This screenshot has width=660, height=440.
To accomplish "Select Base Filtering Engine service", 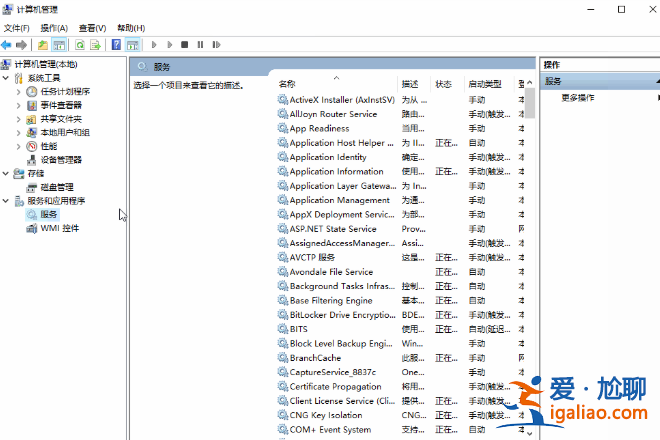I will pos(331,301).
